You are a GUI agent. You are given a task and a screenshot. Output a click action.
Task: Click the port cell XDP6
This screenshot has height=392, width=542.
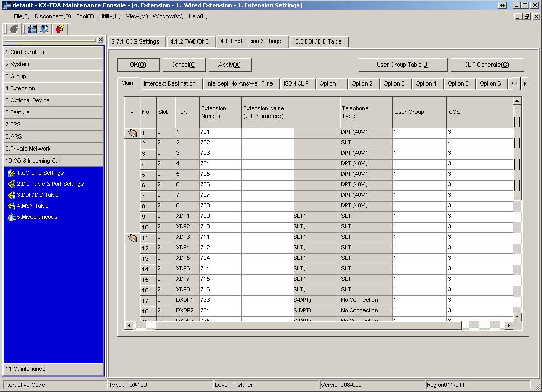pyautogui.click(x=187, y=269)
